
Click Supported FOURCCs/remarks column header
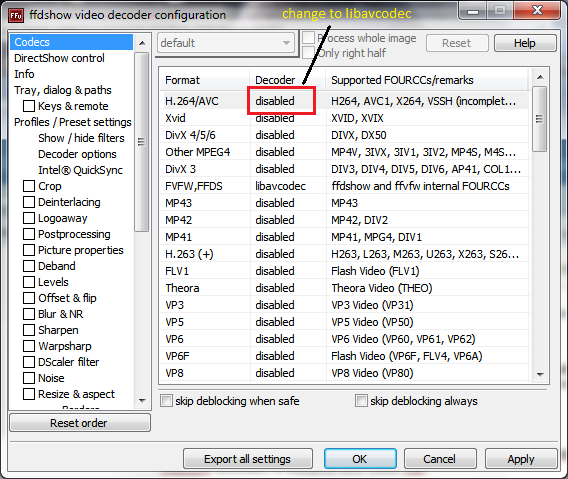(x=427, y=80)
